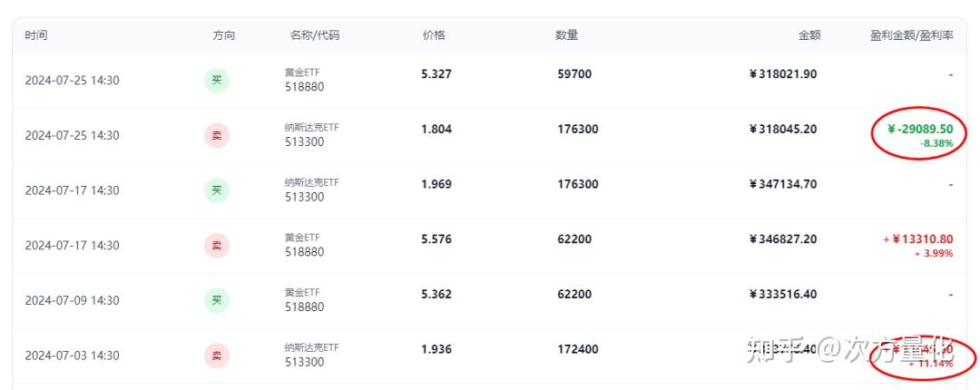
Task: Open 纳斯达克ETF 513300 in the 2024-07-17 buy row
Action: click(310, 190)
